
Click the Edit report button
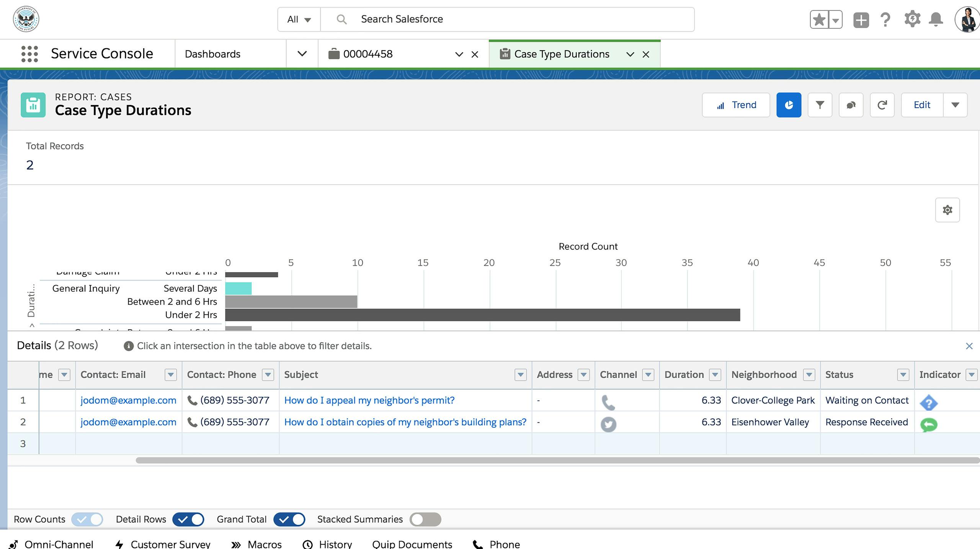[x=922, y=105]
